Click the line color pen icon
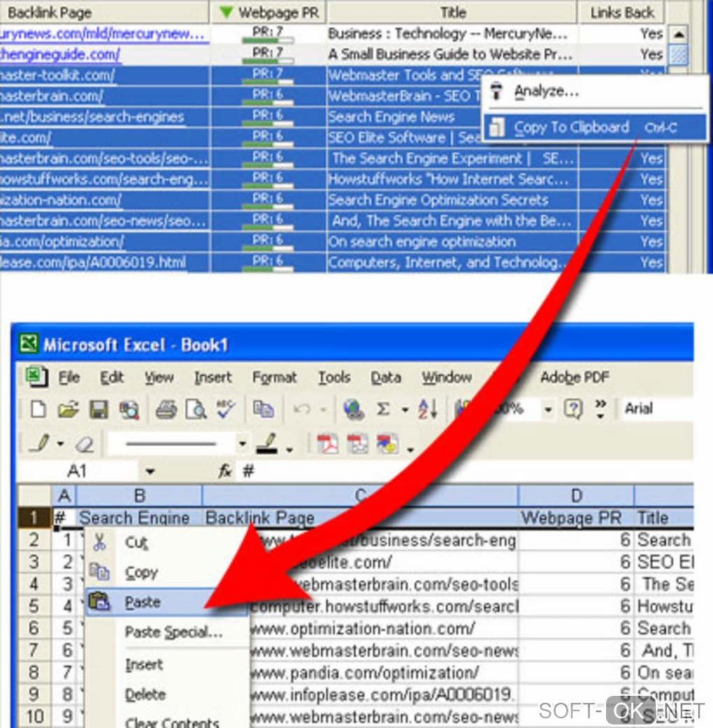 pos(267,444)
